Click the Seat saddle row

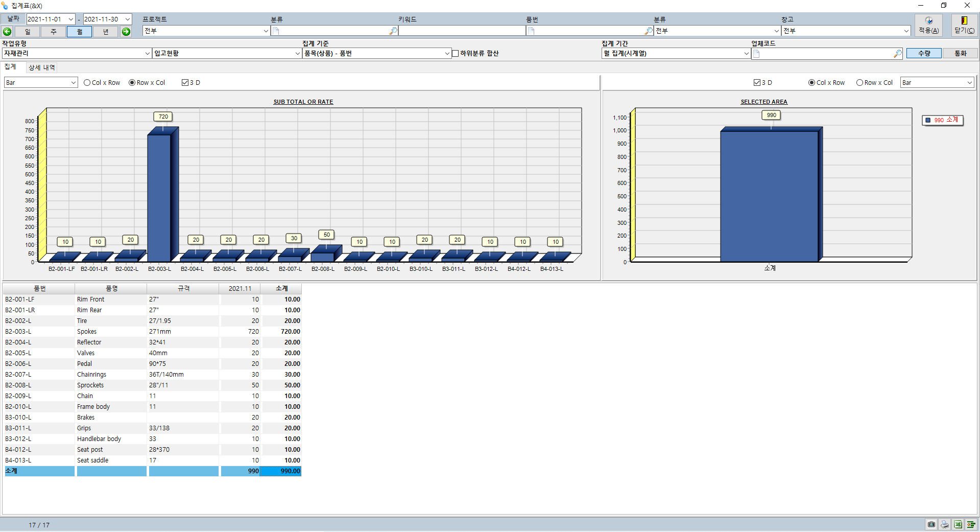(152, 460)
